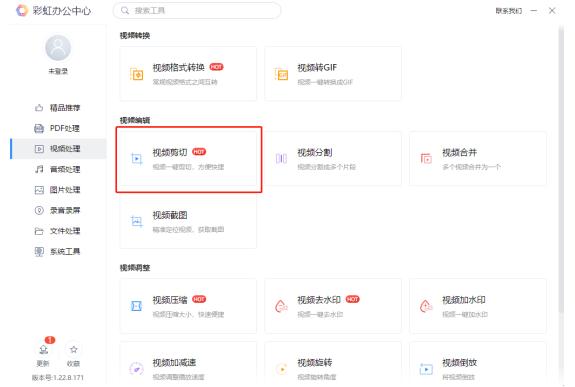Viewport: 575px width, 387px height.
Task: Click the 视频转换 section heading
Action: click(x=135, y=36)
